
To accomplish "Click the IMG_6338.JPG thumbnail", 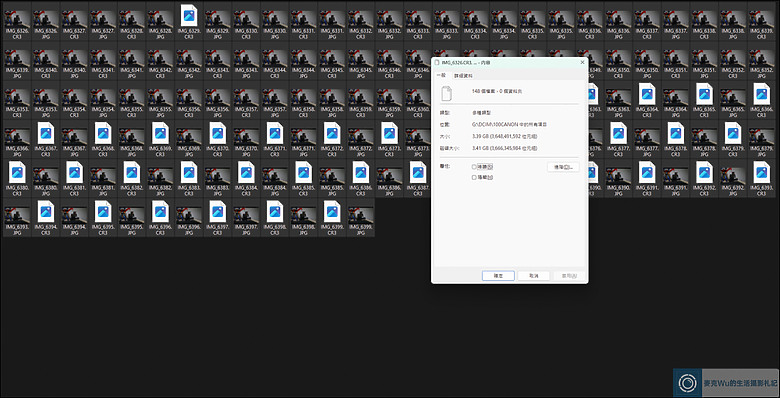I will pyautogui.click(x=733, y=19).
